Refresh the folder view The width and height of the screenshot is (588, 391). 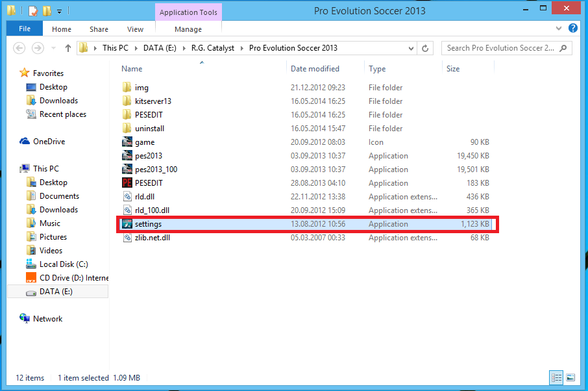click(x=425, y=49)
